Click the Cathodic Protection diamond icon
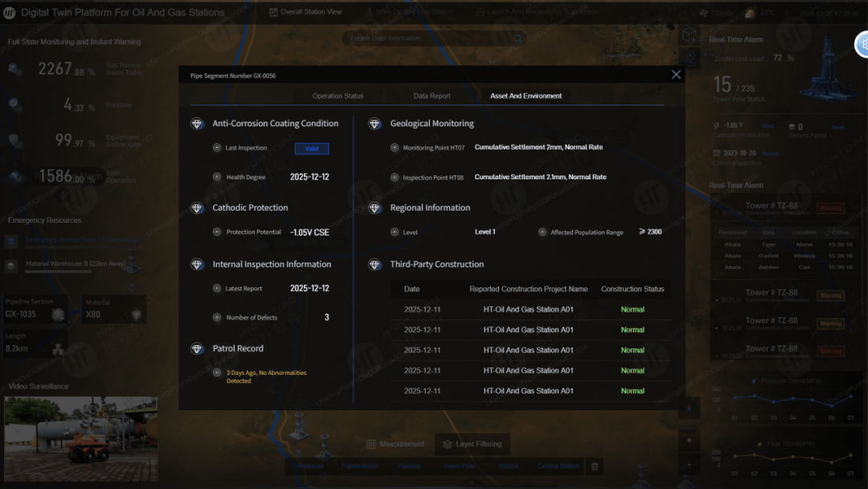The image size is (868, 489). pyautogui.click(x=197, y=208)
